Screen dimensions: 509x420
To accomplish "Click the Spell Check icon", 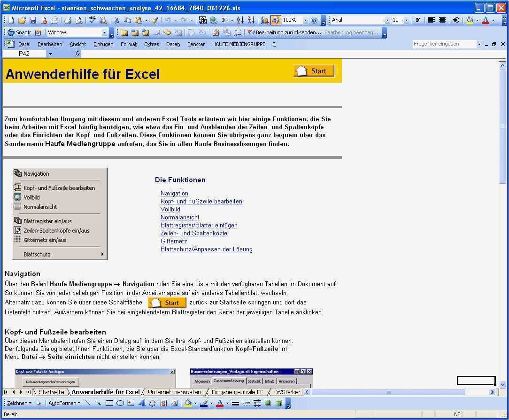I will 92,20.
